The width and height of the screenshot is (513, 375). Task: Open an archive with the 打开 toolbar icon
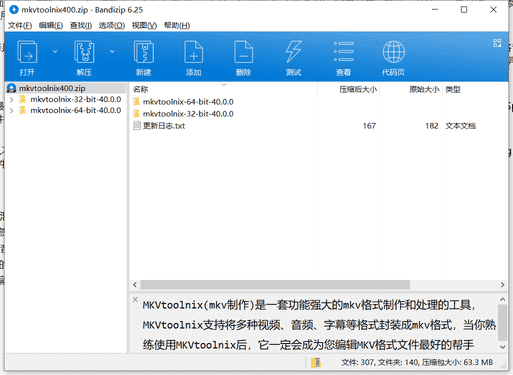(27, 52)
